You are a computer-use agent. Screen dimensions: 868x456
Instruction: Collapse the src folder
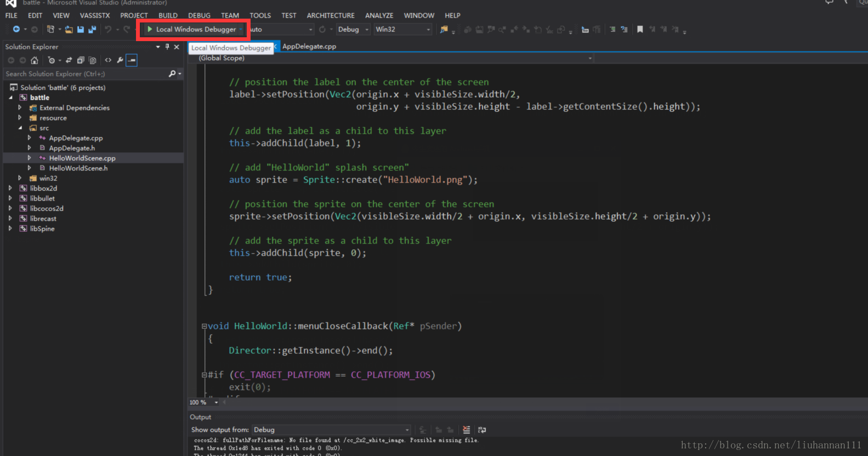20,128
